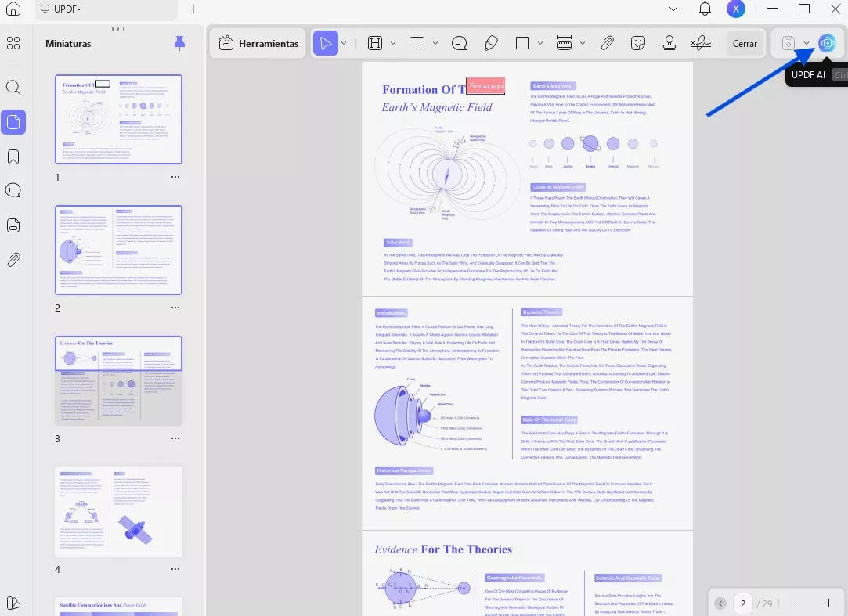Open the home screen icon
The width and height of the screenshot is (848, 616).
pyautogui.click(x=13, y=9)
